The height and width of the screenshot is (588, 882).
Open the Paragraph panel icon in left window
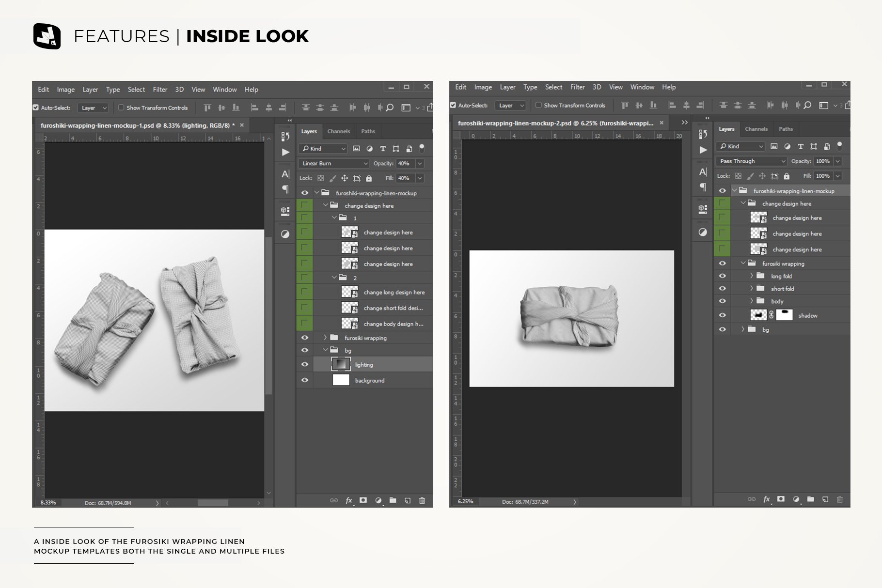tap(285, 189)
